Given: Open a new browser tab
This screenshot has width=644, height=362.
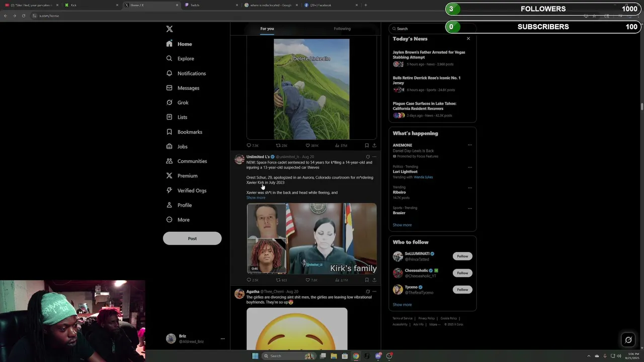Looking at the screenshot, I should [366, 5].
